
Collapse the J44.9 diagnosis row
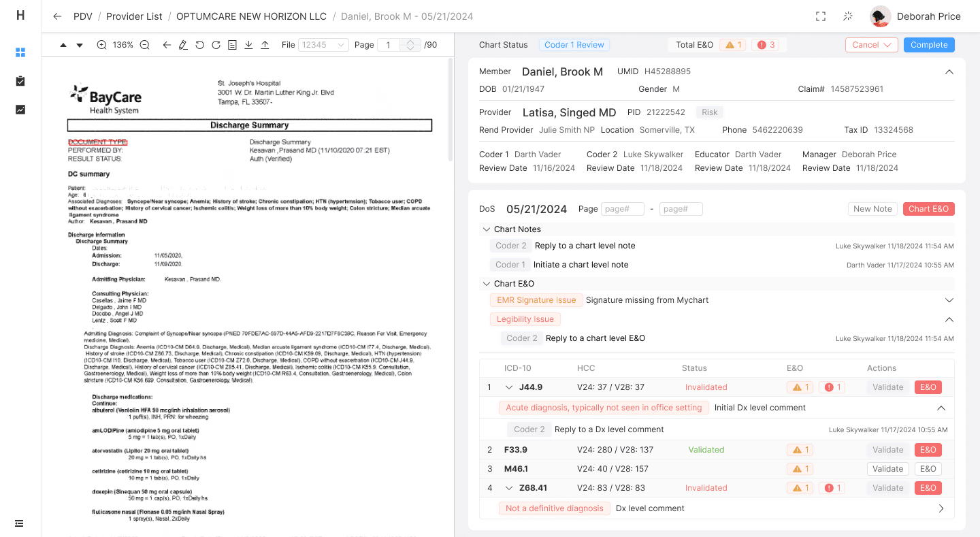(x=508, y=387)
